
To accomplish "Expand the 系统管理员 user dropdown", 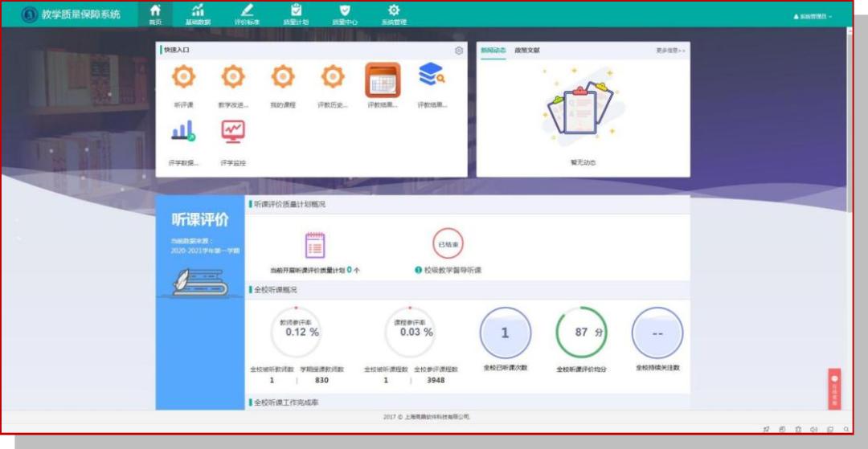I will tap(813, 17).
